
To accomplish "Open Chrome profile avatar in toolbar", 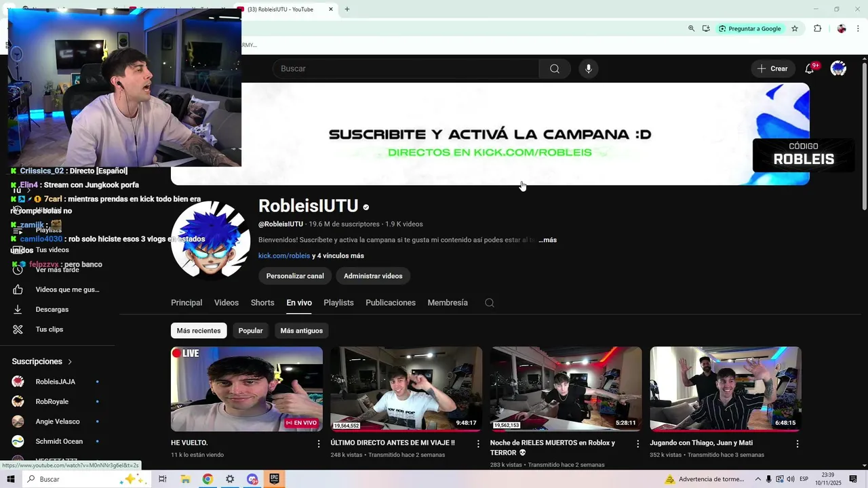I will 842,28.
